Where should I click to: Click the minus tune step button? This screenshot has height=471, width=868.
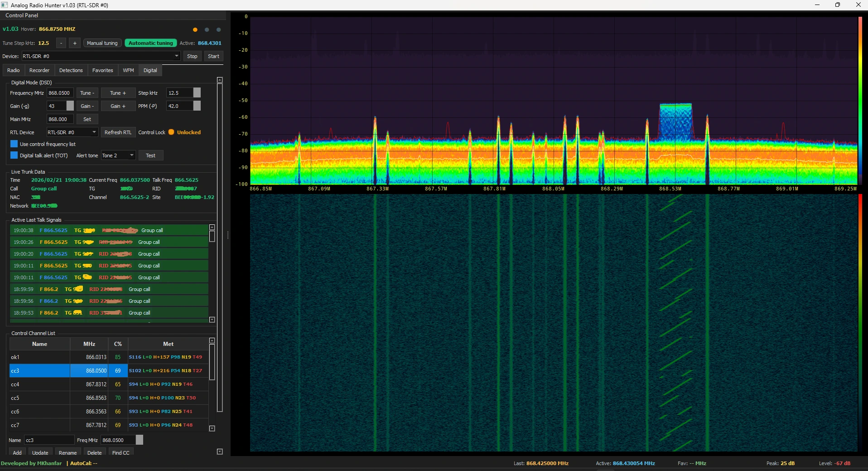tap(61, 43)
